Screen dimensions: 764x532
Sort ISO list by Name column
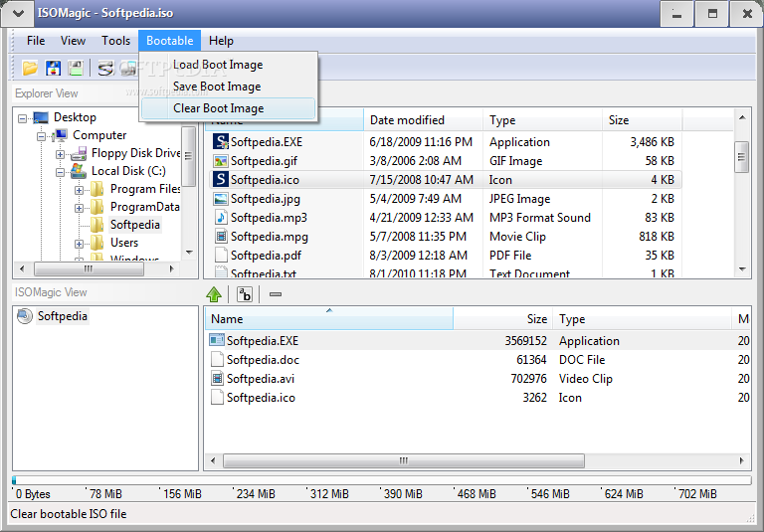pyautogui.click(x=329, y=319)
